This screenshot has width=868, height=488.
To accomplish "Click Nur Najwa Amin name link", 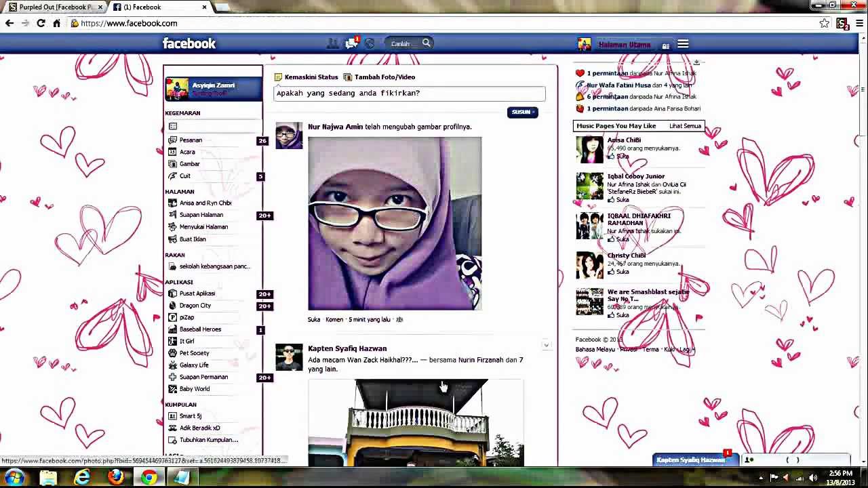I will pyautogui.click(x=335, y=127).
